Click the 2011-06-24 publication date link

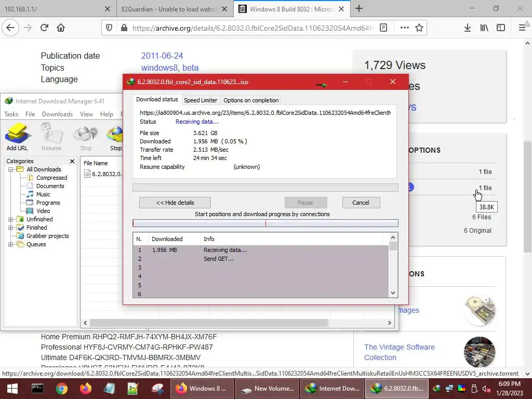[162, 56]
